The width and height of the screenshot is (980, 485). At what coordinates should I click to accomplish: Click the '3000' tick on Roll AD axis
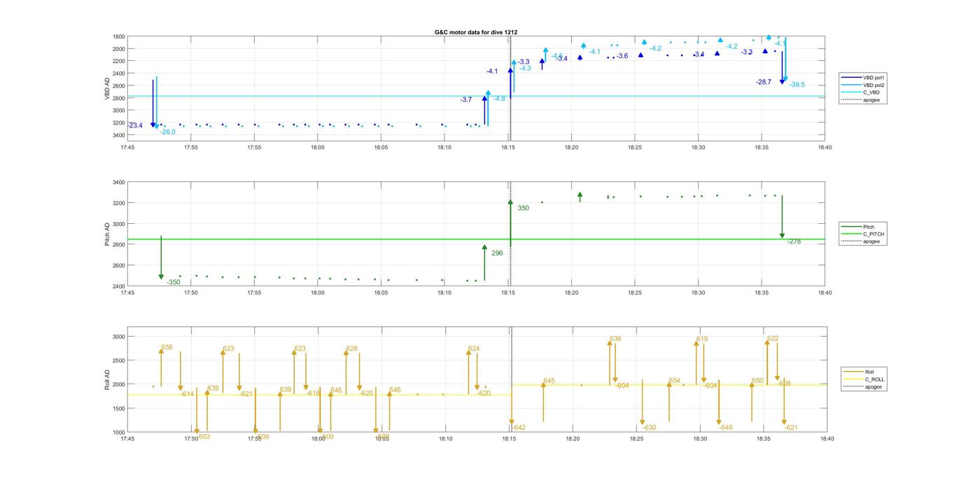pos(119,337)
